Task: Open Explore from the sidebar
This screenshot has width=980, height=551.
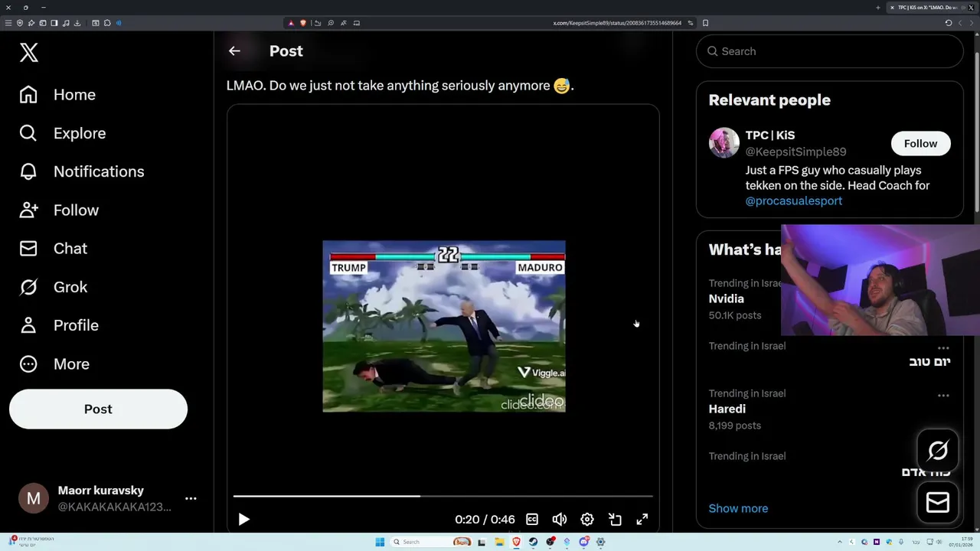Action: pos(63,133)
